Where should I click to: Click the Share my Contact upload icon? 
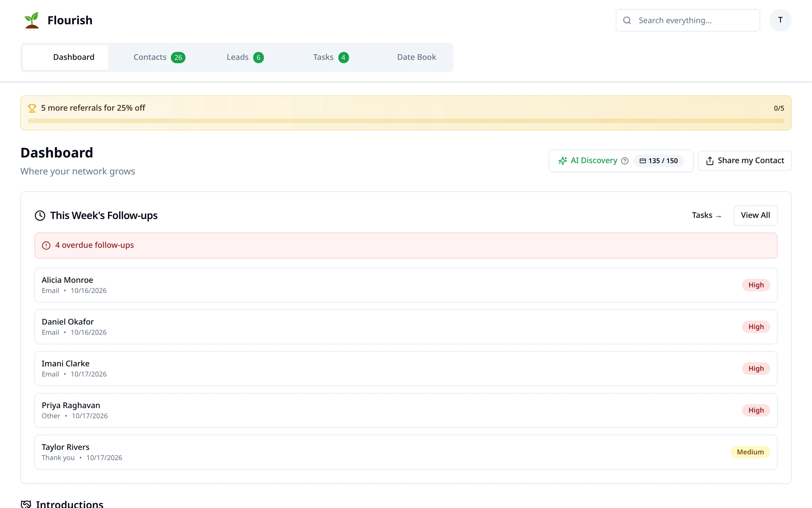(x=710, y=161)
